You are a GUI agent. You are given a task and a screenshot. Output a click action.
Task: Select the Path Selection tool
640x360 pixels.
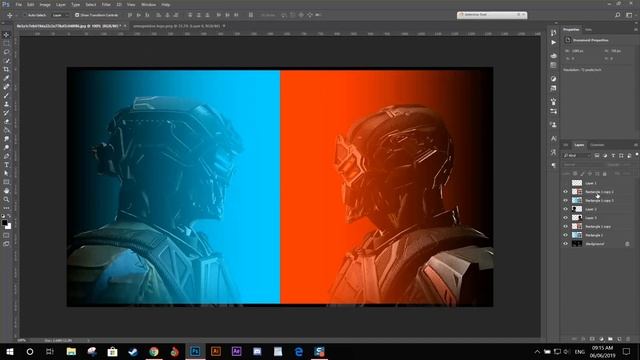[6, 173]
